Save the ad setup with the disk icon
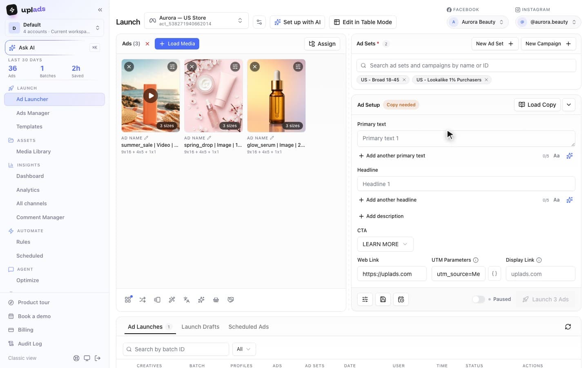The image size is (588, 368). [x=383, y=299]
